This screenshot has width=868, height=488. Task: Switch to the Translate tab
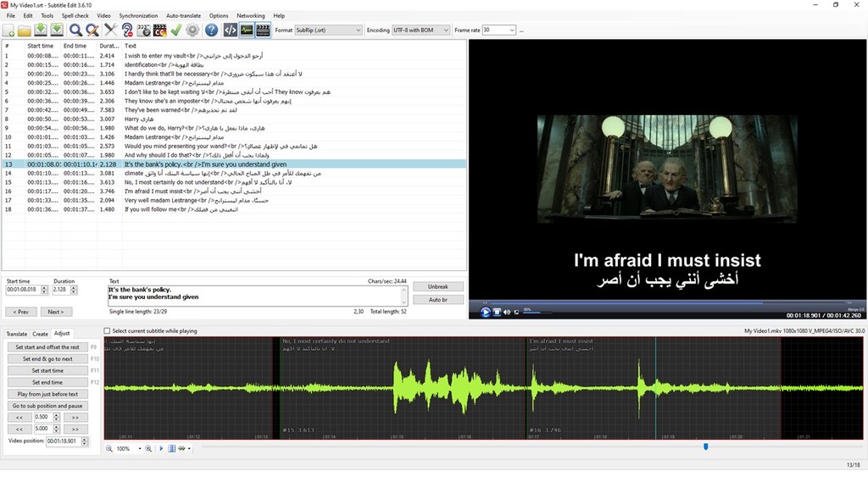(17, 334)
